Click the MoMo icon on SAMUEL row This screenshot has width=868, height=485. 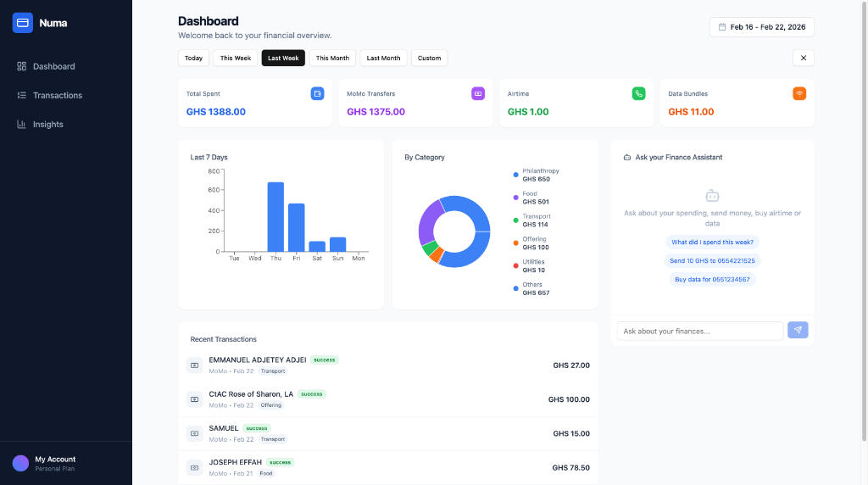coord(194,433)
